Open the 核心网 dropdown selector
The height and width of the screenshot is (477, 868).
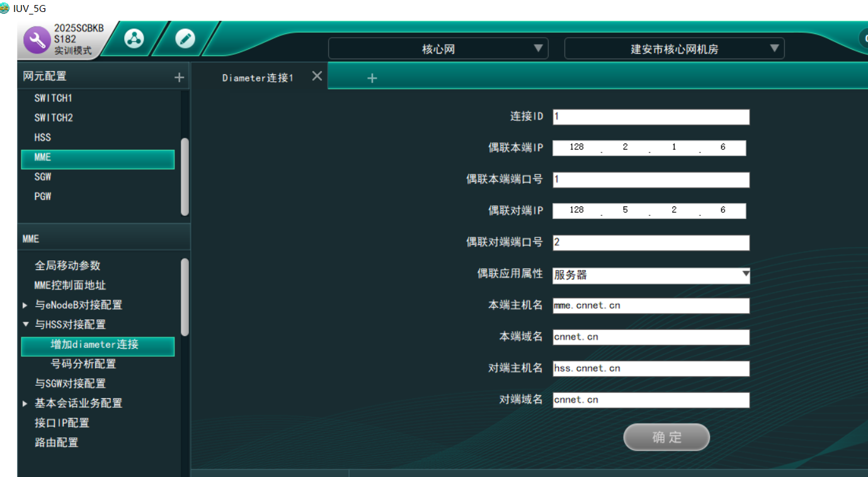538,48
